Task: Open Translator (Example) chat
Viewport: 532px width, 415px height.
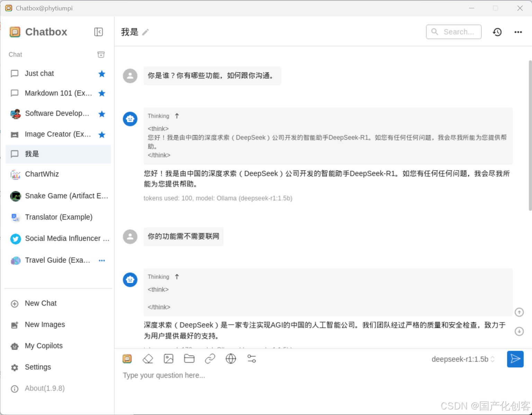Action: click(x=58, y=217)
